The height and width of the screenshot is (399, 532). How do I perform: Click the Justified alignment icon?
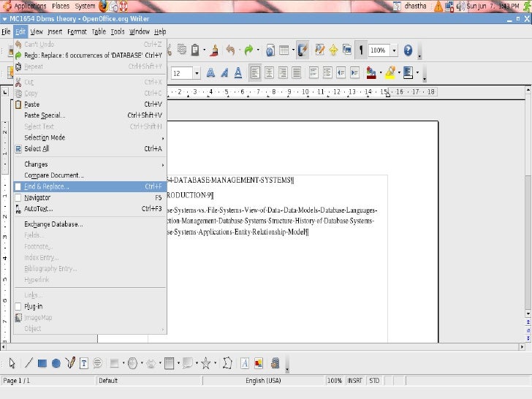pyautogui.click(x=297, y=72)
